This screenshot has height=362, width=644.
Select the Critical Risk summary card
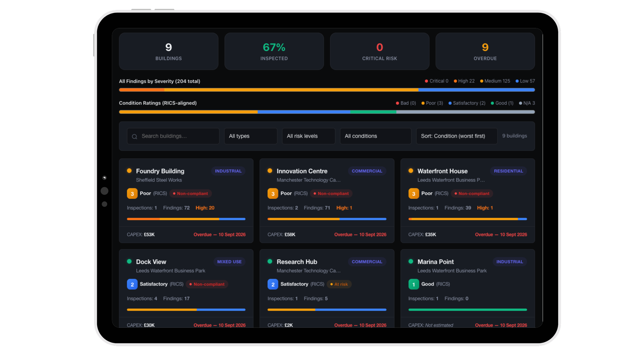[x=379, y=51]
